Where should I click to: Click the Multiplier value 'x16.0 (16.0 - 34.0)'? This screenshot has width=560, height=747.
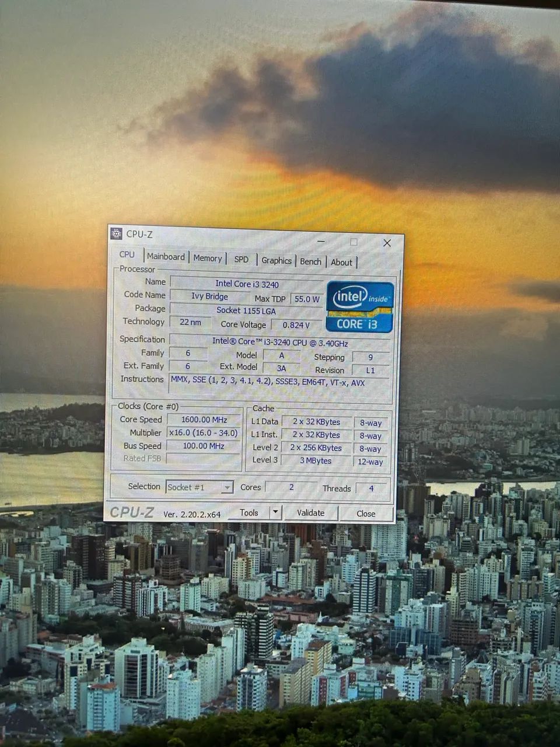tap(204, 433)
